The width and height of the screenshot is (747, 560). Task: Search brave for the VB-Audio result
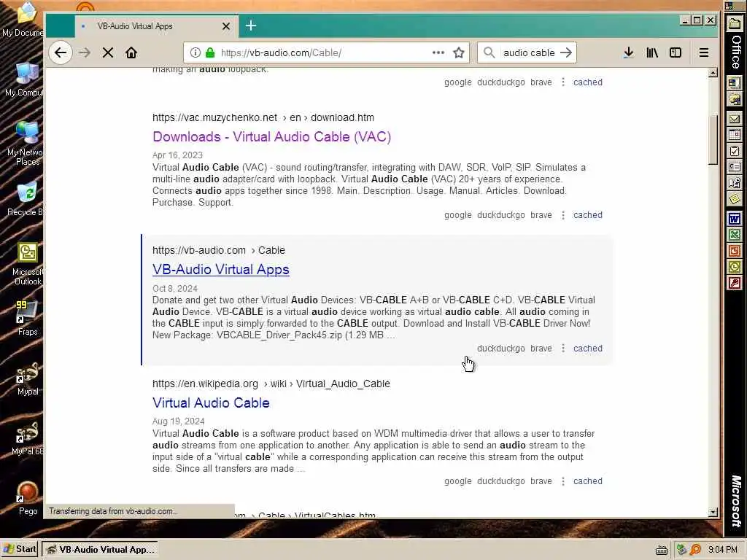541,348
